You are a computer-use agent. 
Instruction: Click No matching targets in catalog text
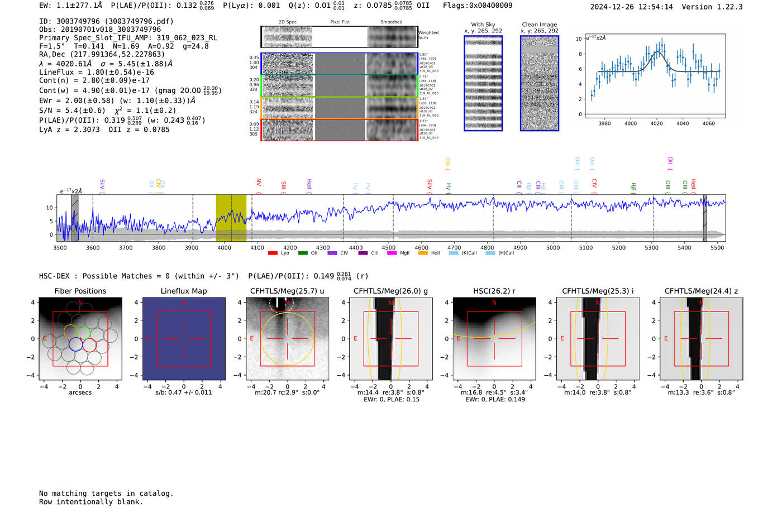point(106,493)
